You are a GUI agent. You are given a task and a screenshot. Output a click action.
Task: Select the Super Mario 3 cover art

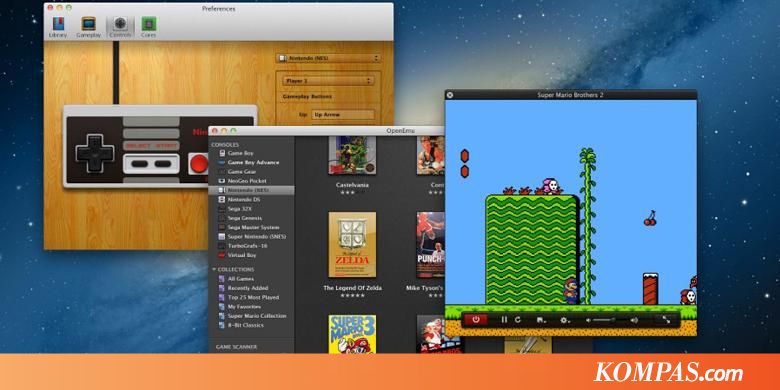[x=352, y=334]
